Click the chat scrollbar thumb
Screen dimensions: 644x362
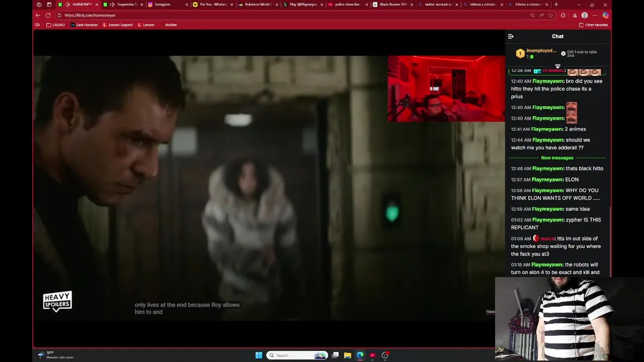click(610, 241)
